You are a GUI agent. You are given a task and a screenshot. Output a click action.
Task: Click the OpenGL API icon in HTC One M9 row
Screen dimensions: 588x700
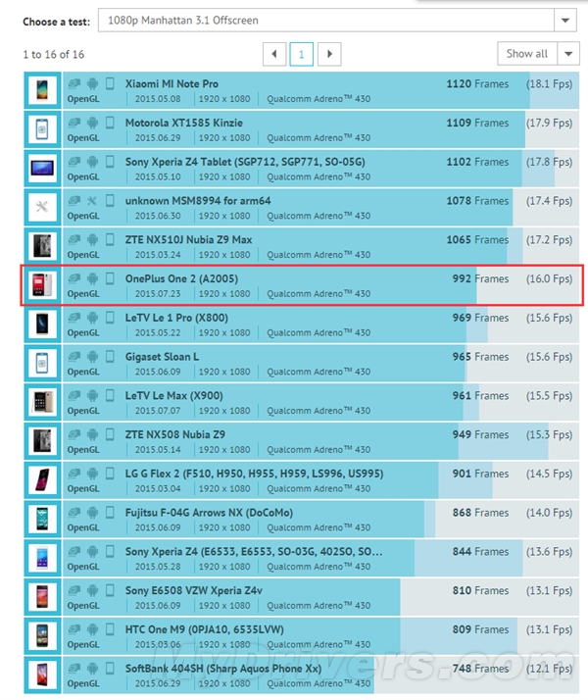pos(75,628)
